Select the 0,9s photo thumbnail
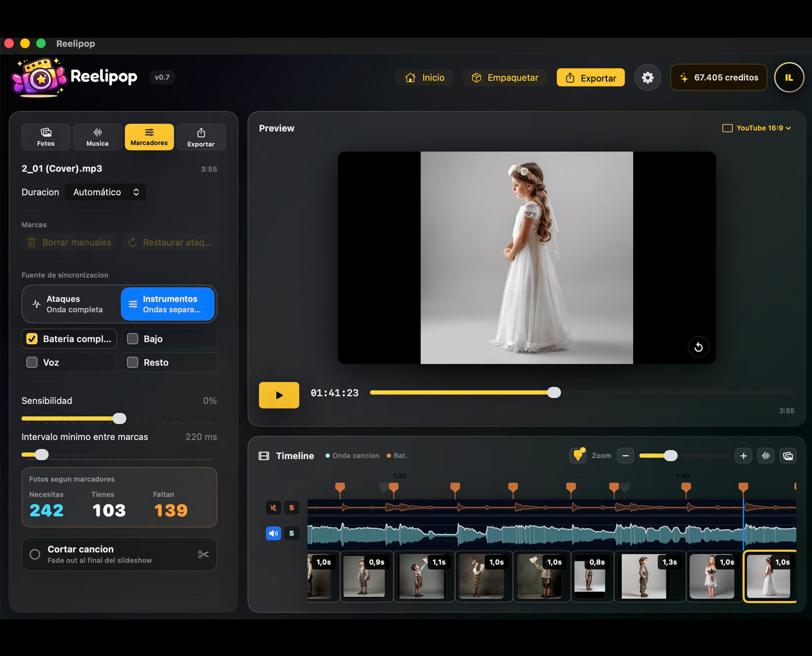 click(x=367, y=576)
